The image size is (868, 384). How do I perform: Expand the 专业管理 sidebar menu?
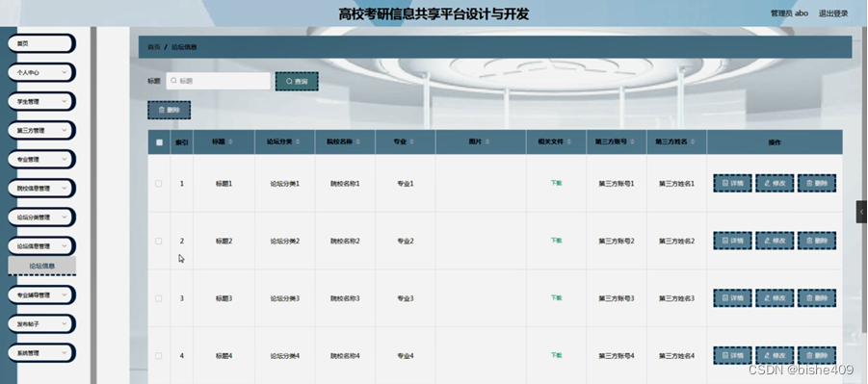point(41,160)
